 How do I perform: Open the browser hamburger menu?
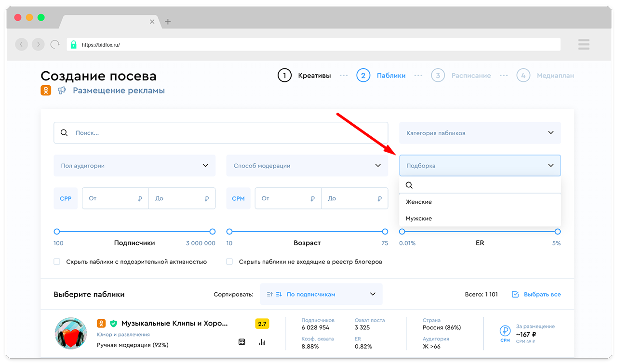click(x=584, y=44)
